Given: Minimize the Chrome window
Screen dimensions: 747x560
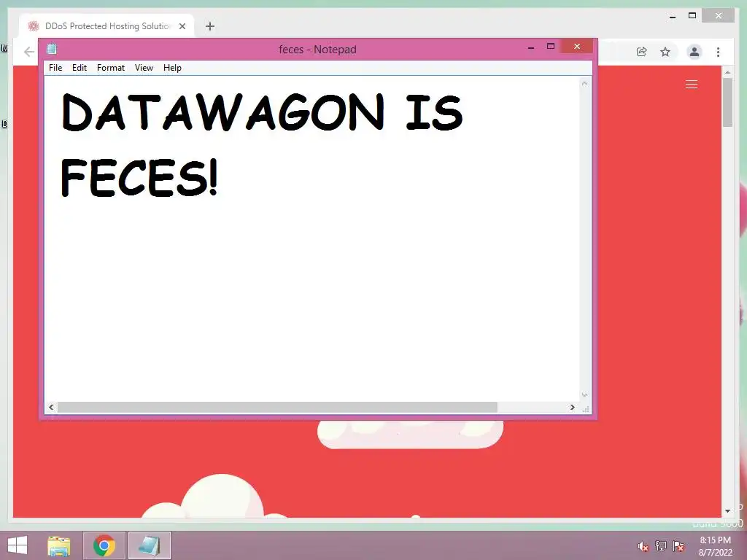Looking at the screenshot, I should coord(673,16).
